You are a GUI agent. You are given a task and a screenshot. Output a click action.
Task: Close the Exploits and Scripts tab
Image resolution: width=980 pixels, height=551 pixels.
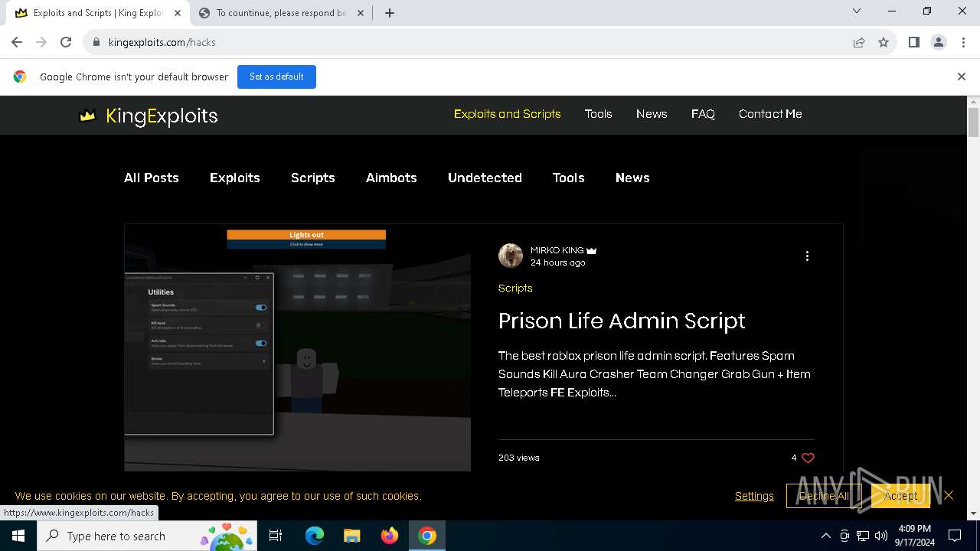[178, 13]
